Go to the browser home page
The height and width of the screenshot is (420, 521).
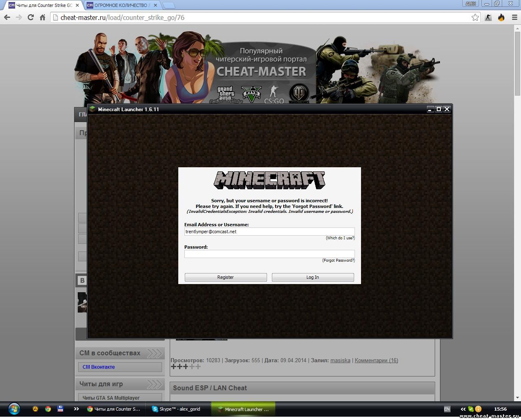pyautogui.click(x=42, y=17)
